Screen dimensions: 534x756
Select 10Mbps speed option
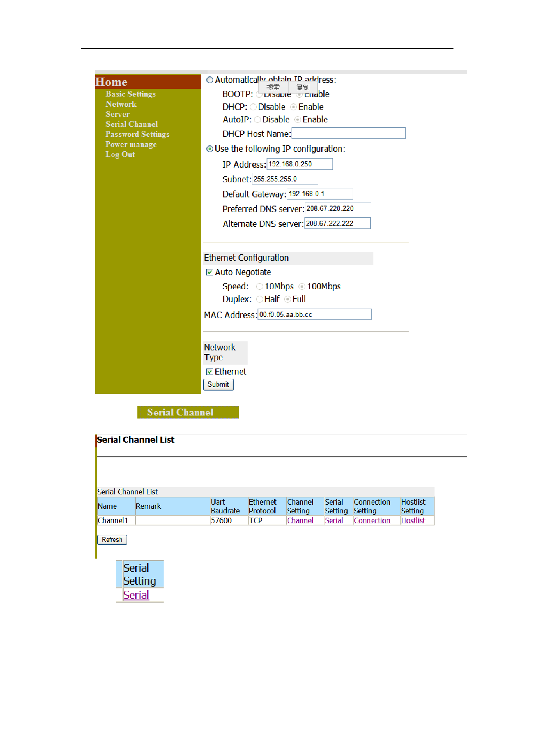click(x=259, y=287)
